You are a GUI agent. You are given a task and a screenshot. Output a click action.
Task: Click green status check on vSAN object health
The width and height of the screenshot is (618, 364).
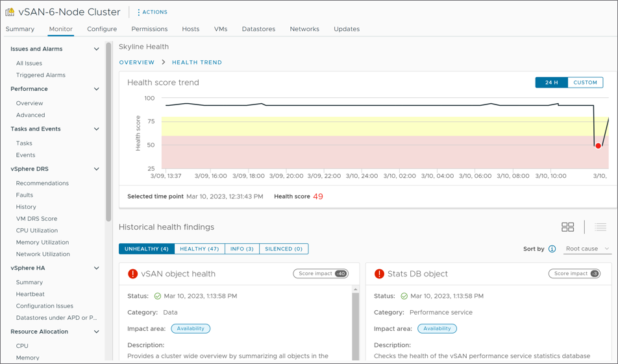coord(158,296)
